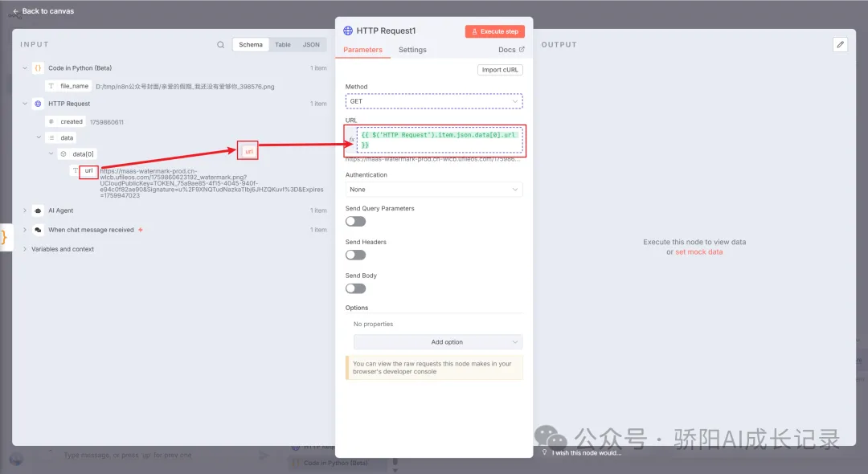Toggle Send Query Parameters switch
The width and height of the screenshot is (868, 474).
click(355, 221)
